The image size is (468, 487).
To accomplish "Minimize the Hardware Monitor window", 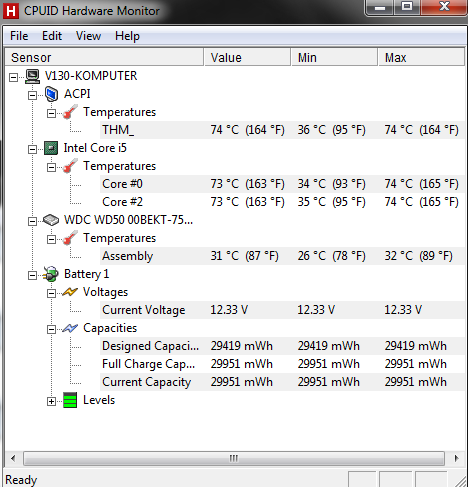I will point(380,7).
